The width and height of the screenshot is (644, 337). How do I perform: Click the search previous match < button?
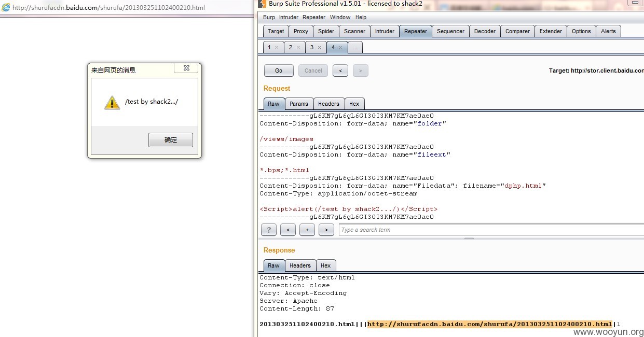point(288,230)
